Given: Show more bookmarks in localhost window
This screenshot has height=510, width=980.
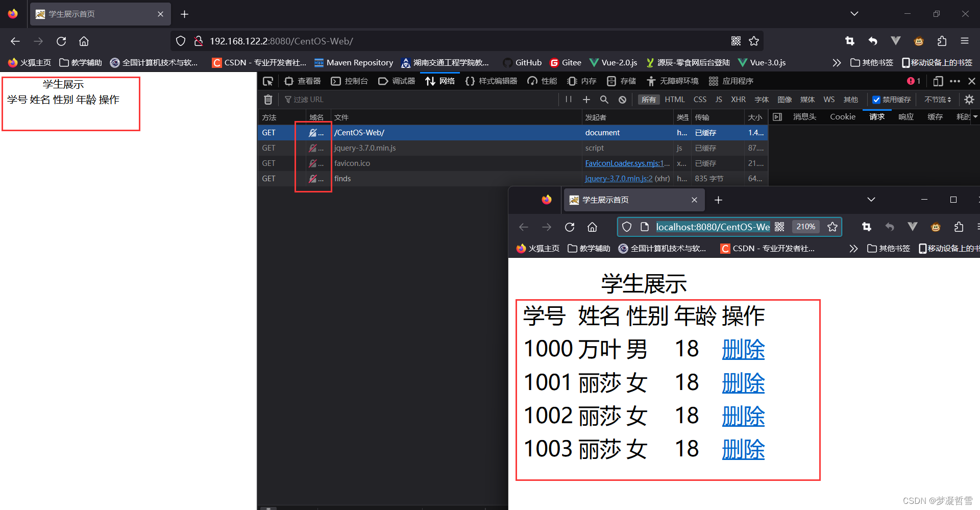Looking at the screenshot, I should point(853,249).
